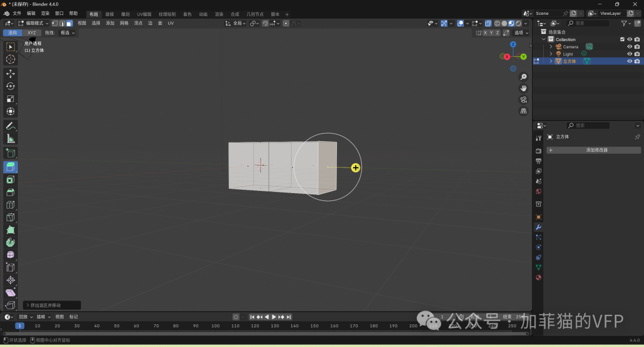Switch orthographic/perspective with grid icon
Viewport: 644px width, 347px height.
point(524,111)
